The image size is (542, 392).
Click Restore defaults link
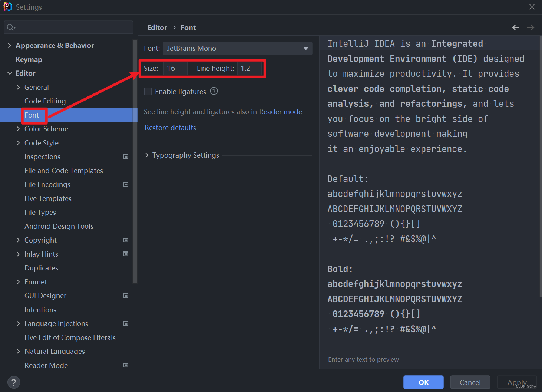[170, 128]
